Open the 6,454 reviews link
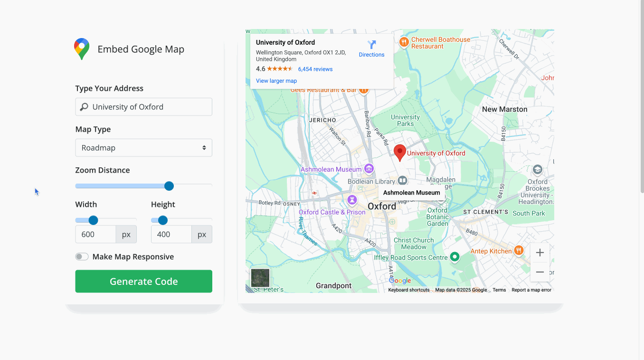 coord(315,69)
